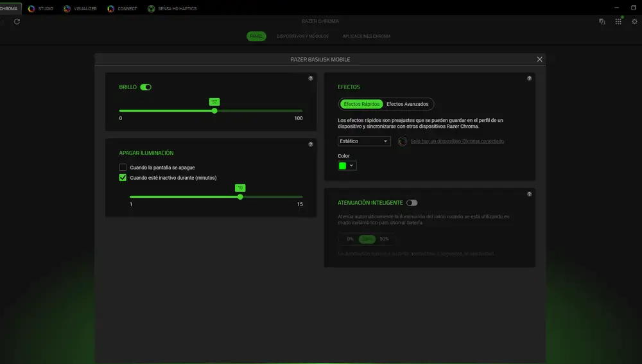Refresh using the reload icon

[x=17, y=21]
